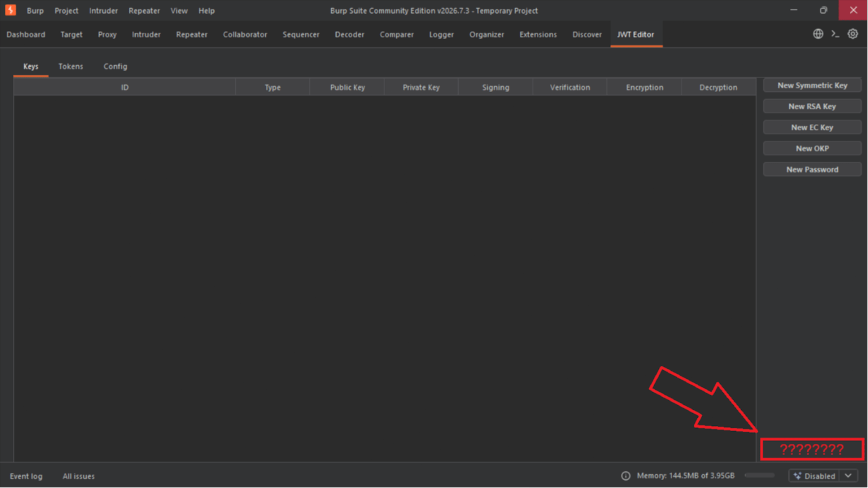Switch to the Target tab
The image size is (868, 488).
coord(71,34)
